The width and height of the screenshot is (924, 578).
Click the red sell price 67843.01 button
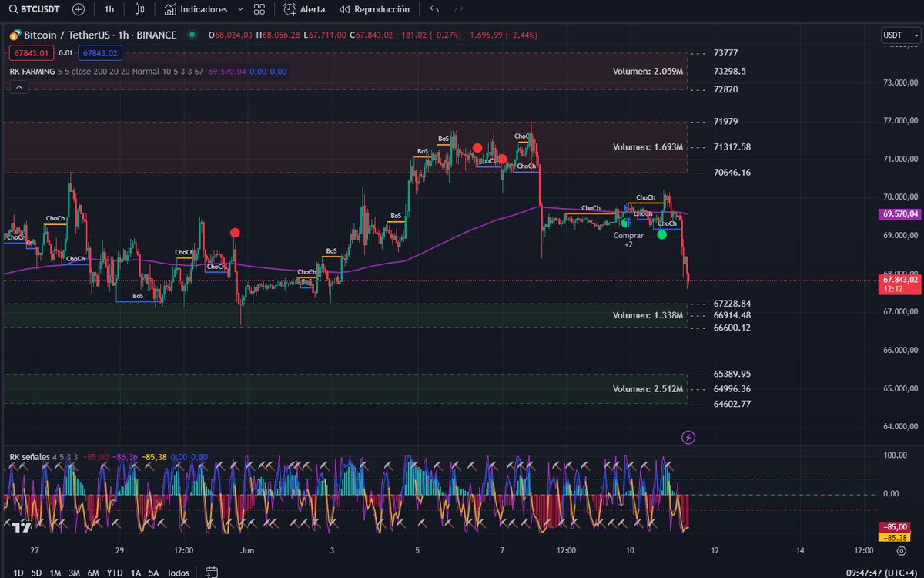pos(31,52)
